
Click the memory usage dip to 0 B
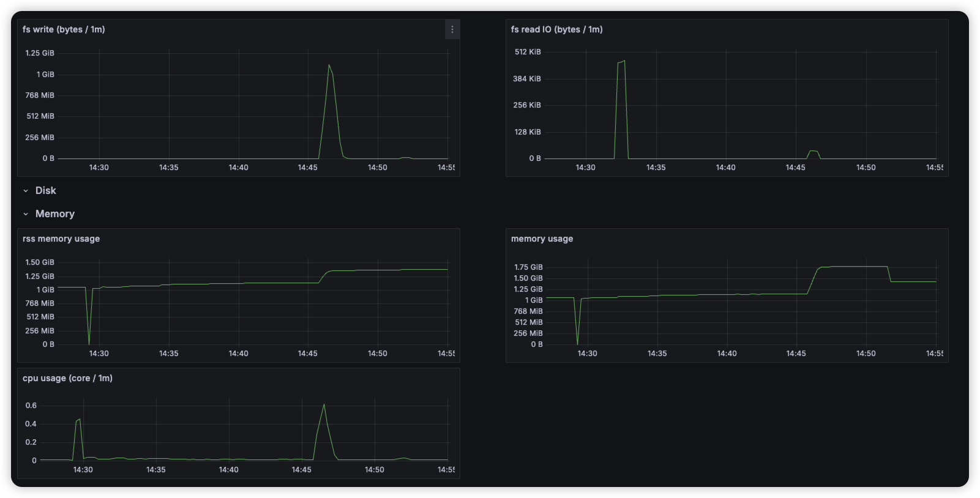pos(577,343)
